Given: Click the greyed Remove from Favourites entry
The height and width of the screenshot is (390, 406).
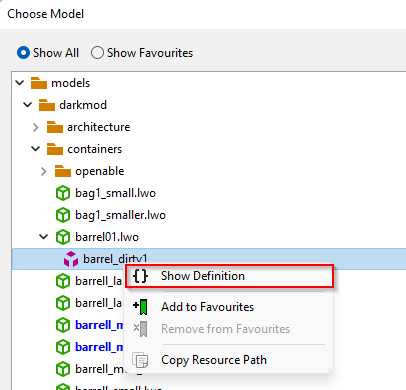Looking at the screenshot, I should pyautogui.click(x=225, y=329).
